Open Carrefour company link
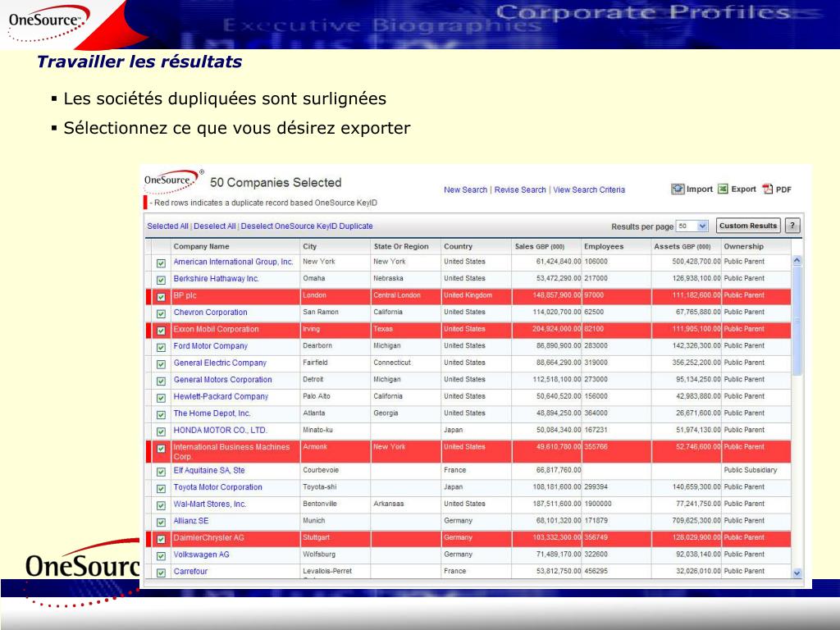Viewport: 840px width, 630px height. click(190, 572)
